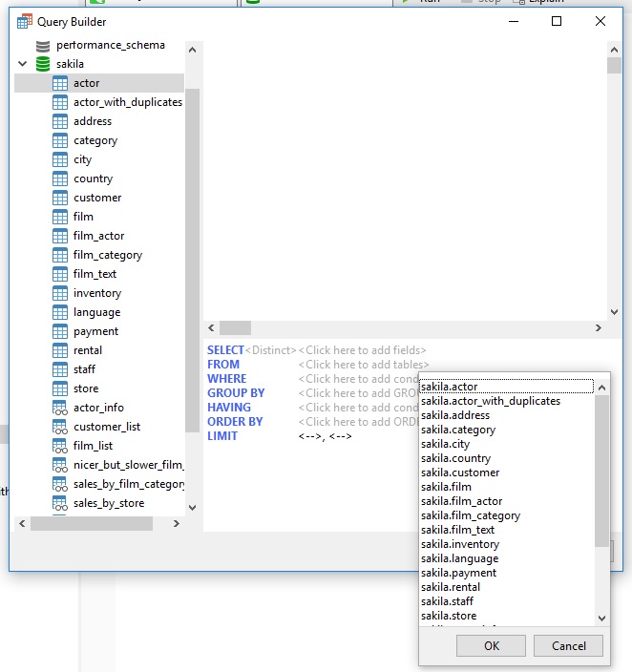
Task: Select the country table in tree
Action: pos(93,178)
